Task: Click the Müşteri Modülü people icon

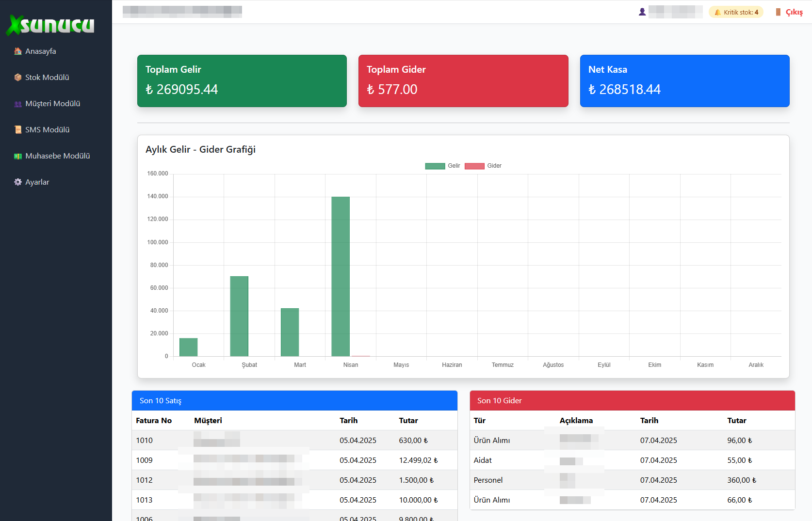Action: pos(18,104)
